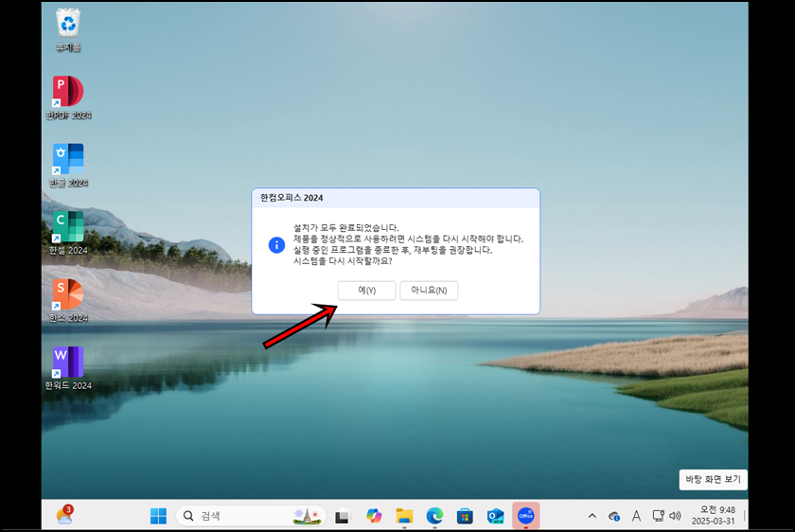Click the blue information icon in dialog
This screenshot has width=795, height=532.
pos(276,245)
